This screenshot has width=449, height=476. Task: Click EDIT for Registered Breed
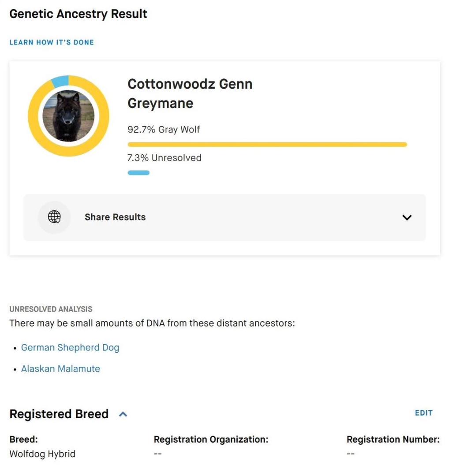coord(423,413)
